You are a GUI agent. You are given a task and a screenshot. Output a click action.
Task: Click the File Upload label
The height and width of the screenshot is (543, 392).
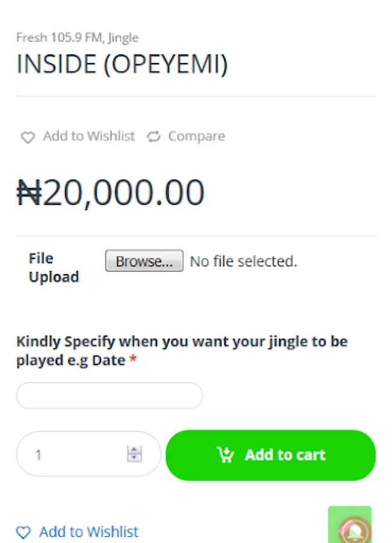54,267
